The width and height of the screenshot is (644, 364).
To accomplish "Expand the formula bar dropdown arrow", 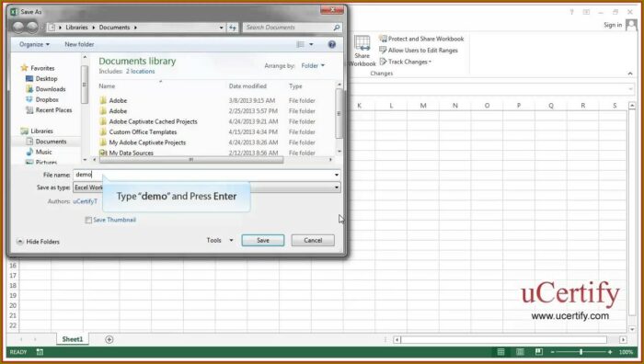I will pos(630,89).
